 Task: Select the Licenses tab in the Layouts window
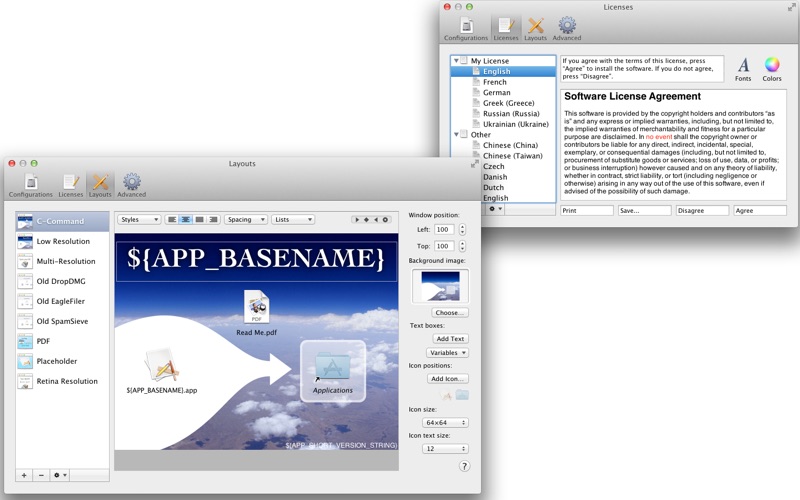click(70, 184)
